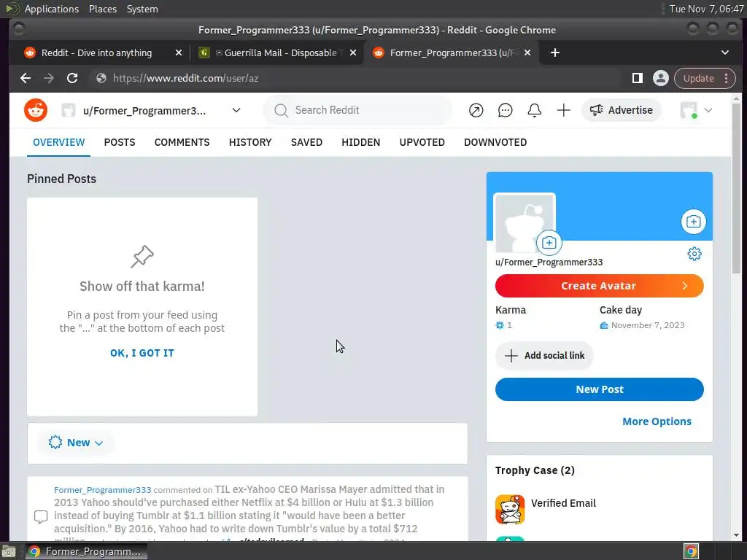Switch to the HISTORY tab

pos(250,142)
